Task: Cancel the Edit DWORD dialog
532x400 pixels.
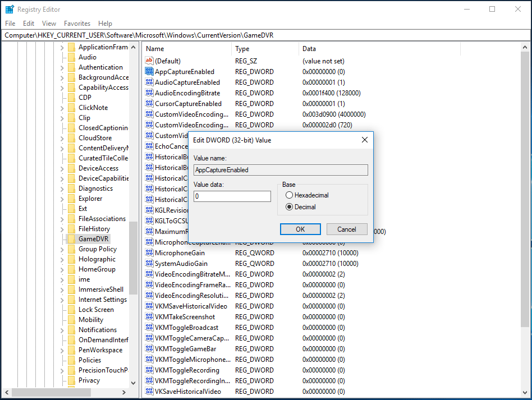Action: click(346, 229)
